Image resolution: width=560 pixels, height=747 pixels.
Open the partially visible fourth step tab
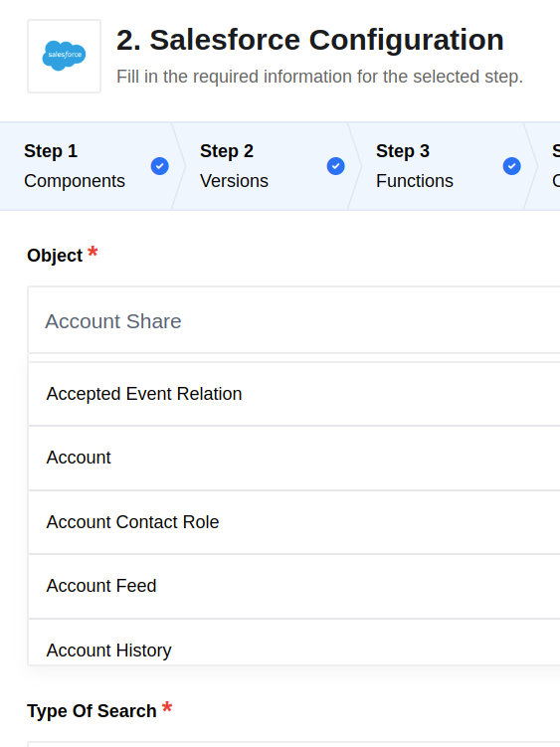point(547,166)
